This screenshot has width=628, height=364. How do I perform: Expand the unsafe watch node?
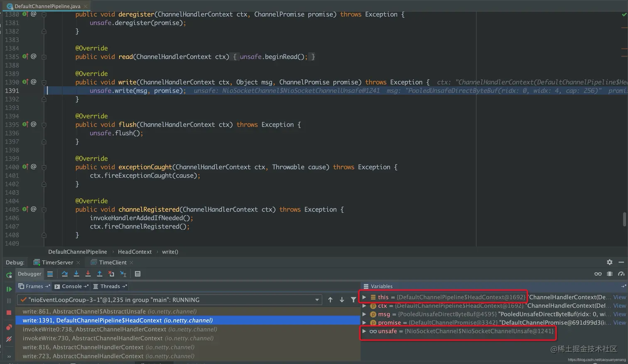(x=364, y=331)
